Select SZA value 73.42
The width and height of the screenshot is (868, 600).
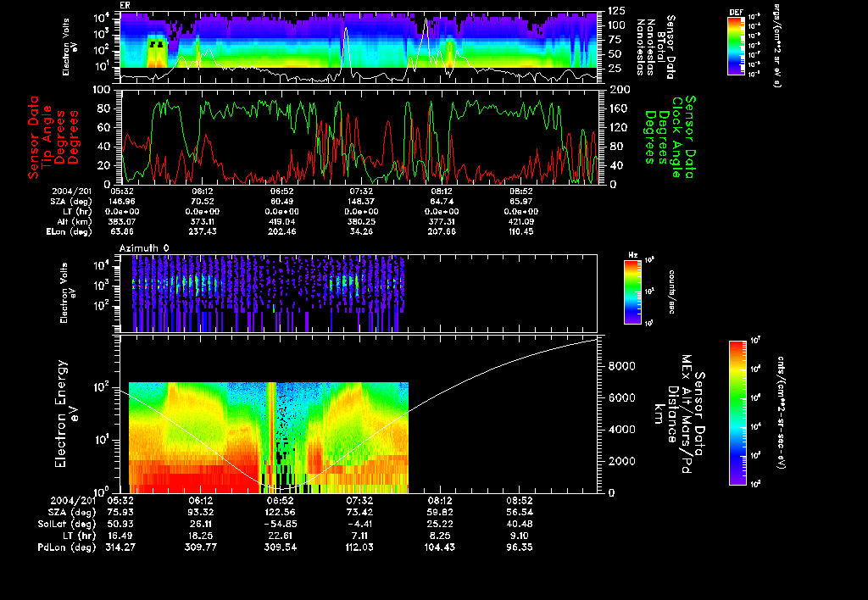(x=359, y=512)
